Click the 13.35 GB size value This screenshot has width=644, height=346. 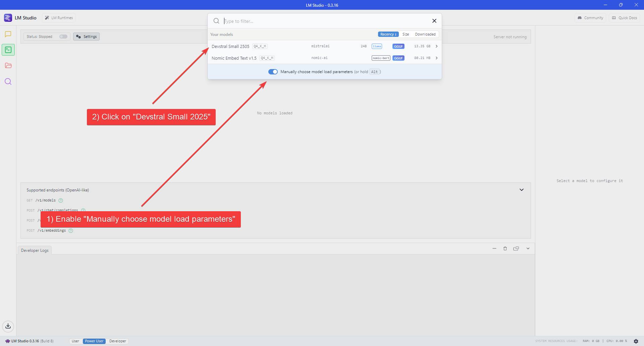pyautogui.click(x=422, y=46)
